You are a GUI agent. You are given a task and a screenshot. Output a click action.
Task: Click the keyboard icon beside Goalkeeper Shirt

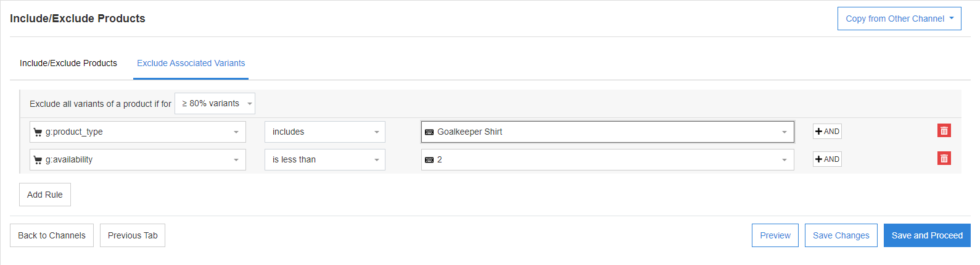(x=429, y=132)
